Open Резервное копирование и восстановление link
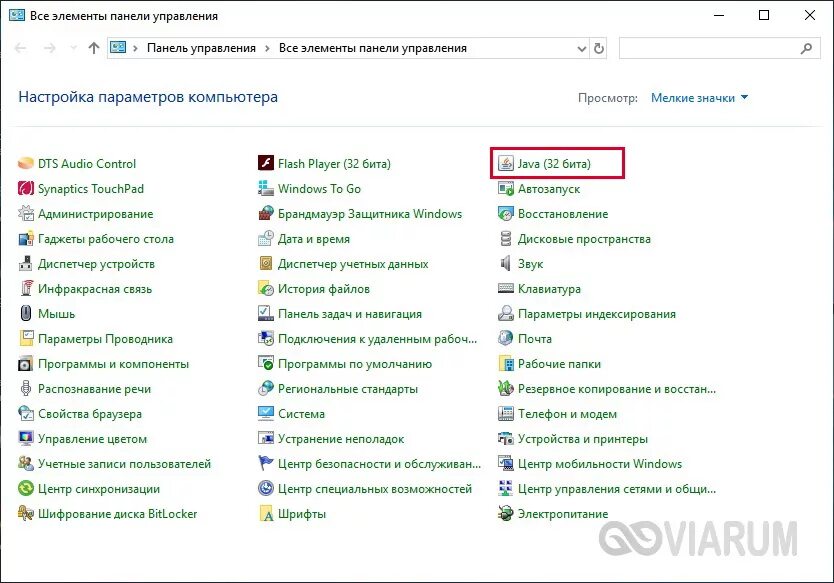This screenshot has height=583, width=834. click(x=617, y=389)
